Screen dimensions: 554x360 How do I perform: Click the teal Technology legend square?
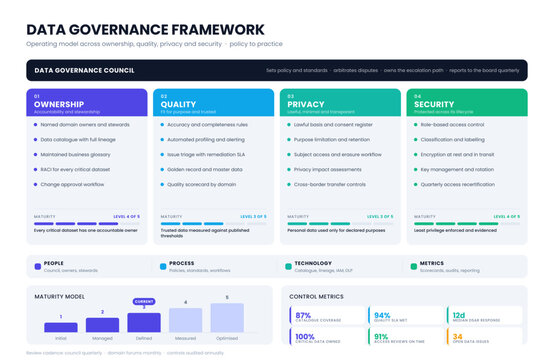[288, 266]
